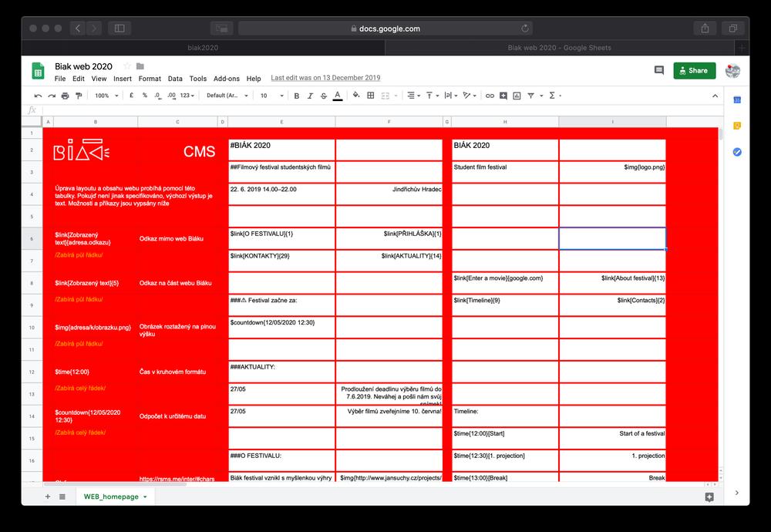Open the borders tool
The width and height of the screenshot is (771, 532).
click(x=371, y=96)
